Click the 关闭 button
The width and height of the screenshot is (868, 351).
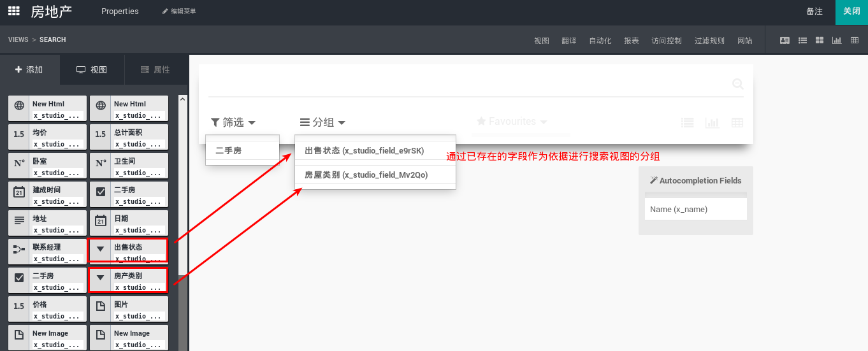851,11
